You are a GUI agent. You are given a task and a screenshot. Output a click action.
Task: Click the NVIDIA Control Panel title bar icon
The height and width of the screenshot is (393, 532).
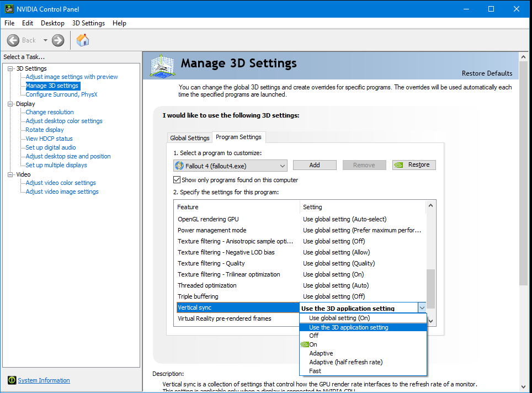tap(7, 9)
